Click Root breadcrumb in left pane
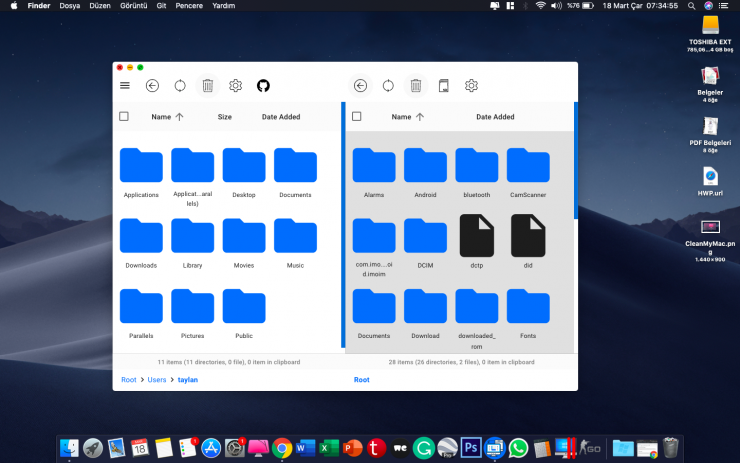The height and width of the screenshot is (463, 740). point(128,379)
